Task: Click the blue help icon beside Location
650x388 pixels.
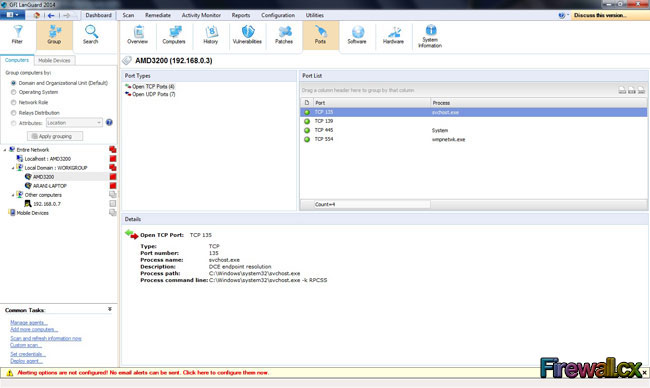Action: coord(109,122)
